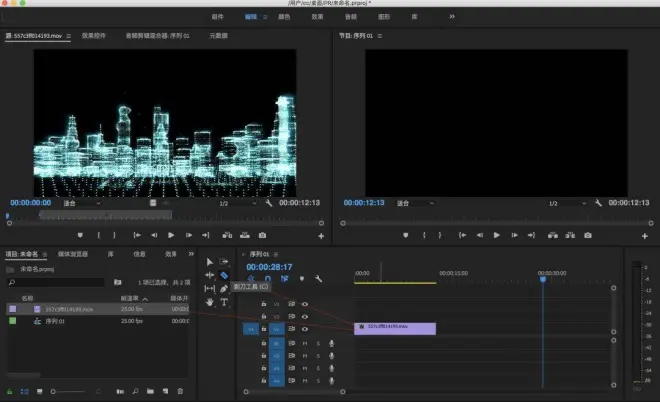Viewport: 660px width, 402px height.
Task: Mute audio track A1
Action: coord(305,343)
